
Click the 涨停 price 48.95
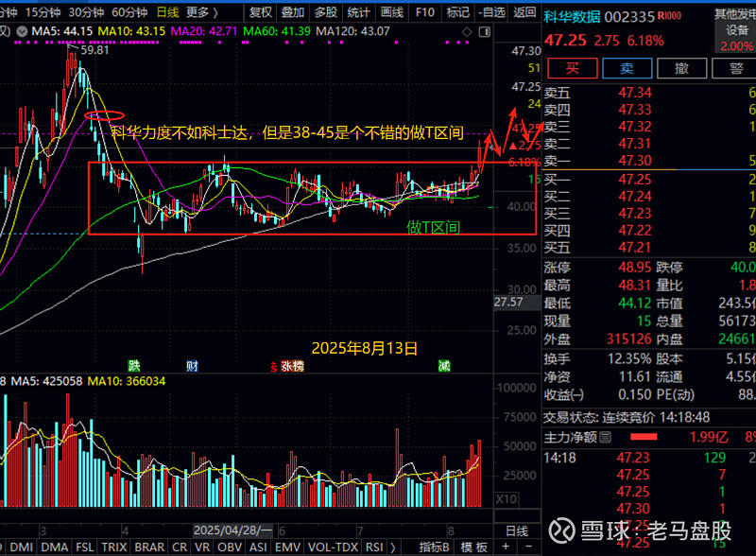(x=635, y=268)
